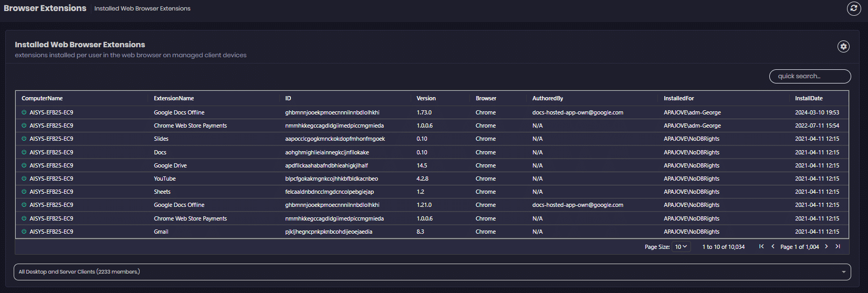868x293 pixels.
Task: Click the Sheets extension name cell
Action: pyautogui.click(x=162, y=192)
